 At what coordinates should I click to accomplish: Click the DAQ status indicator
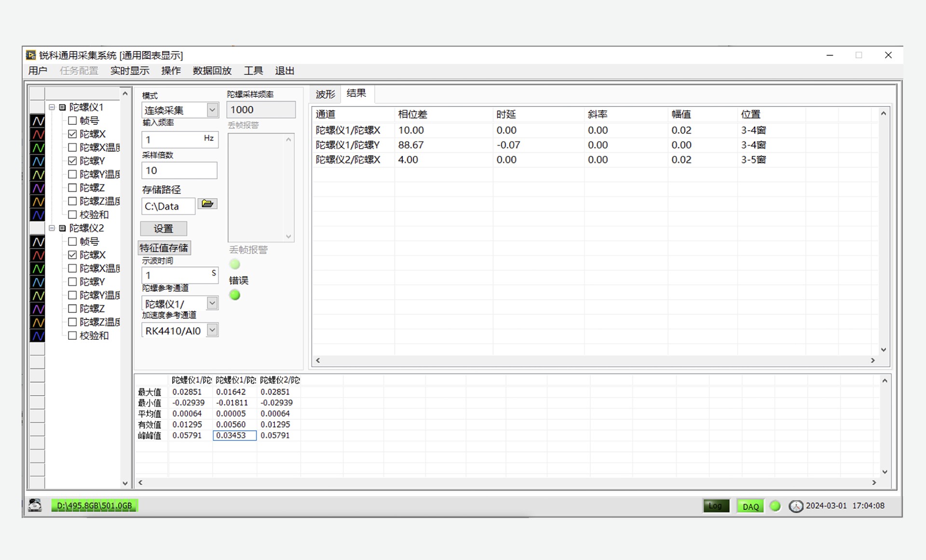coord(750,506)
